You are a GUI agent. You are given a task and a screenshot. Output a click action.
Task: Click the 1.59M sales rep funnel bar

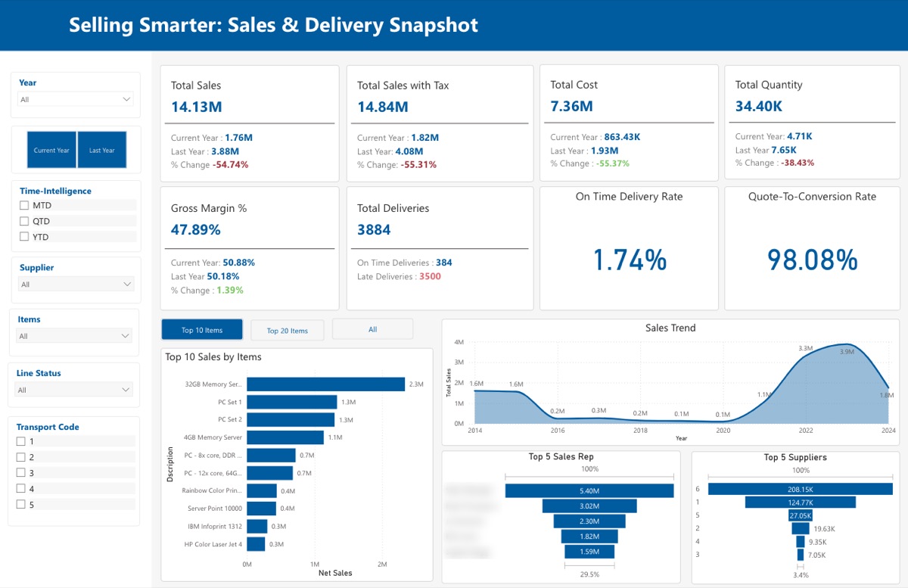pyautogui.click(x=589, y=552)
